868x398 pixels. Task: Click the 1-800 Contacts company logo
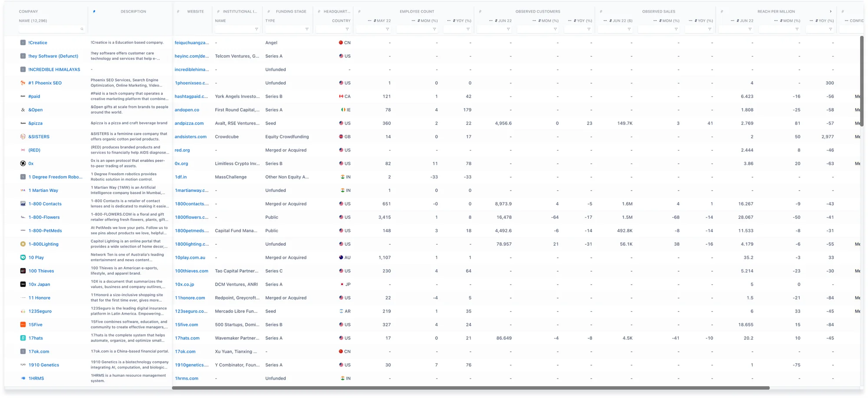(23, 204)
